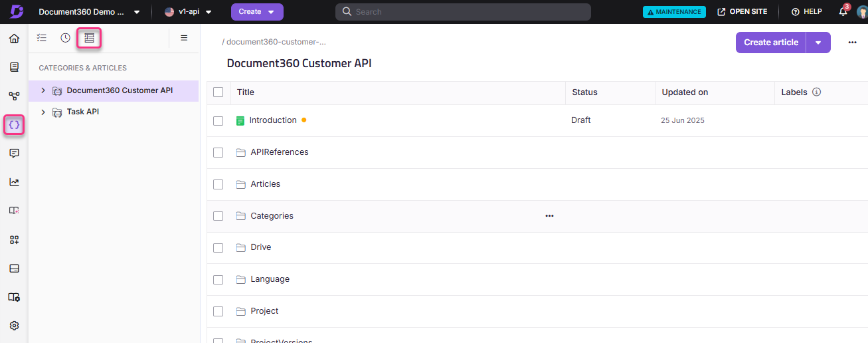
Task: Click the 25 Jun 2025 date
Action: click(683, 121)
